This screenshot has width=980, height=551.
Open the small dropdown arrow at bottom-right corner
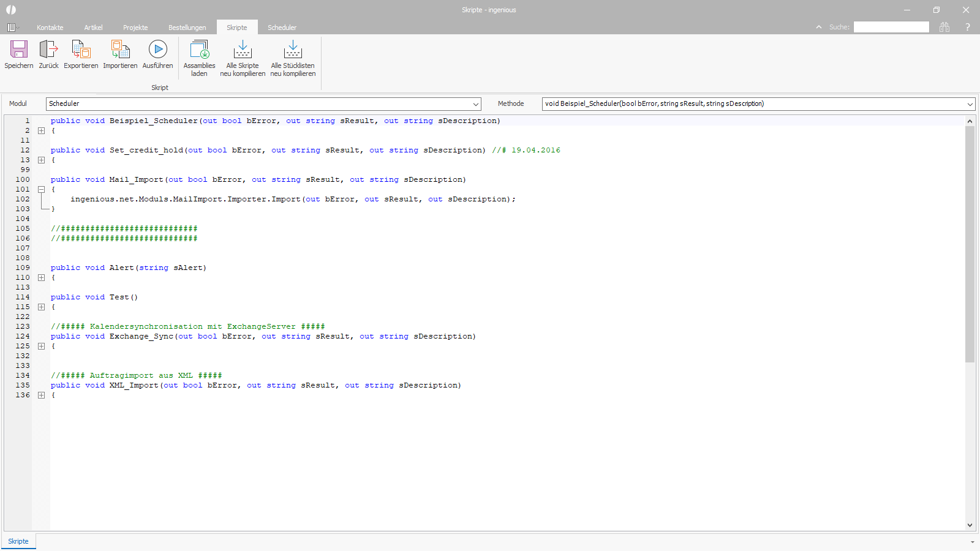972,542
